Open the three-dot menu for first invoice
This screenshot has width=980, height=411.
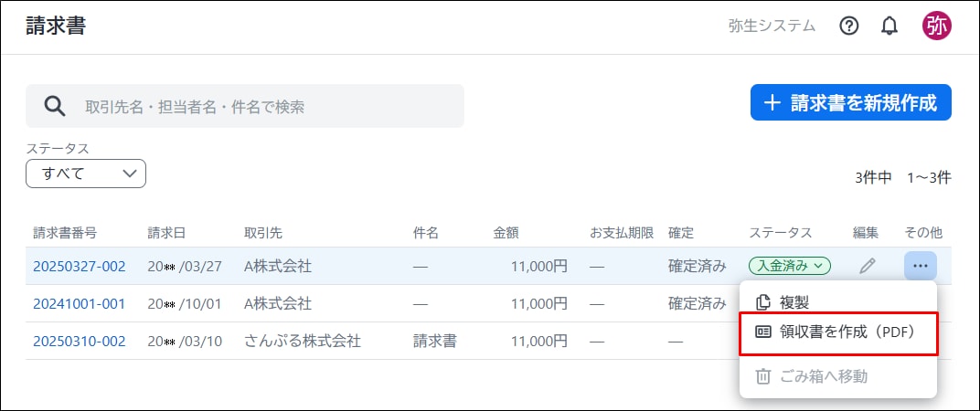click(920, 266)
